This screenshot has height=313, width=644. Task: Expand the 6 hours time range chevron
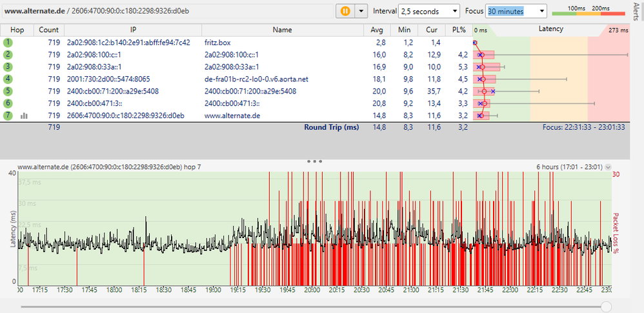(x=608, y=167)
